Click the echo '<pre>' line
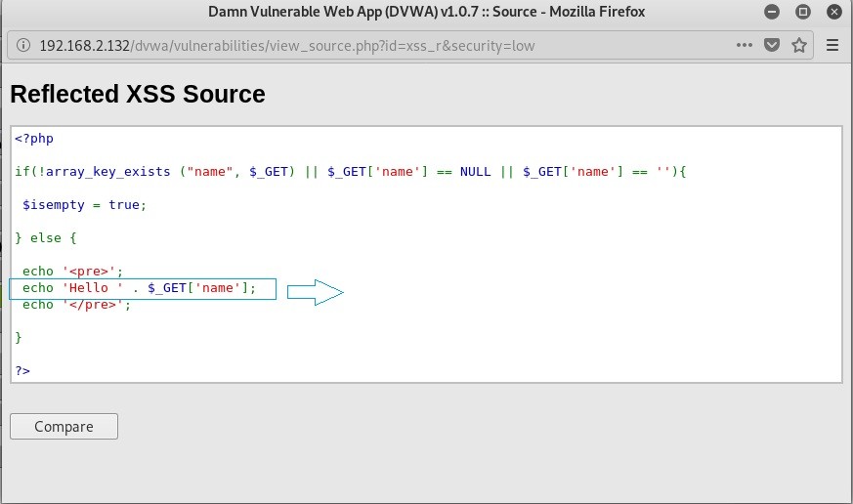The image size is (853, 504). (x=73, y=272)
